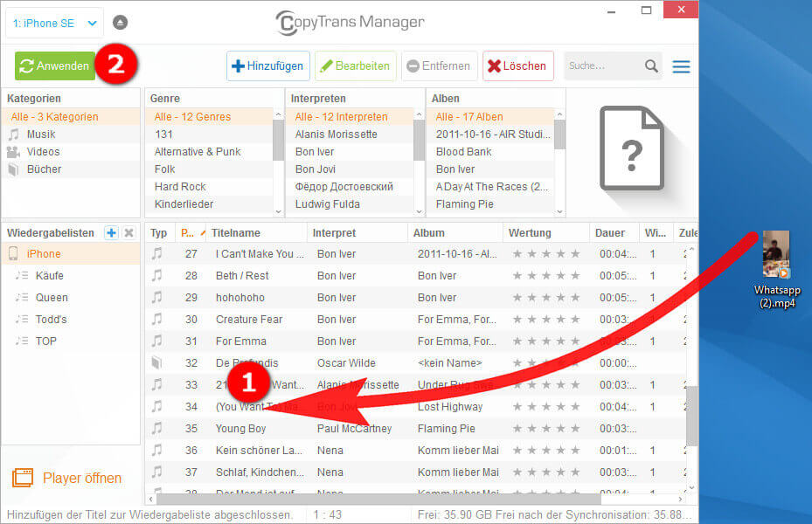Viewport: 812px width, 524px height.
Task: Sort by Titelname column header
Action: (x=257, y=233)
